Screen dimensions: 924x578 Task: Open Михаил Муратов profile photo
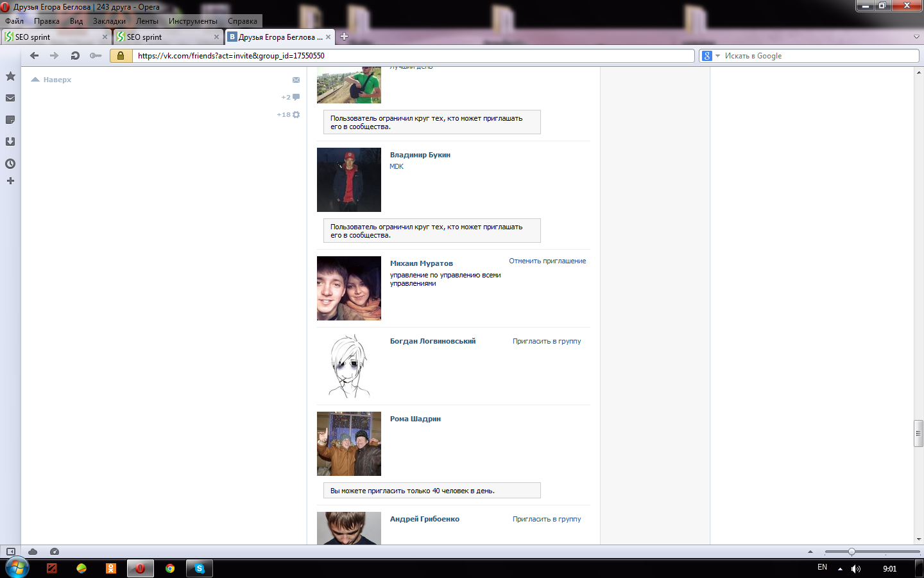tap(349, 288)
